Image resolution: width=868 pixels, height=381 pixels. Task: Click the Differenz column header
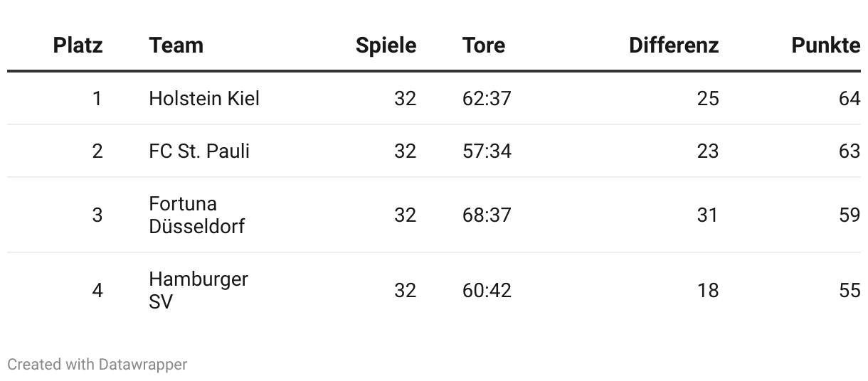[x=674, y=45]
